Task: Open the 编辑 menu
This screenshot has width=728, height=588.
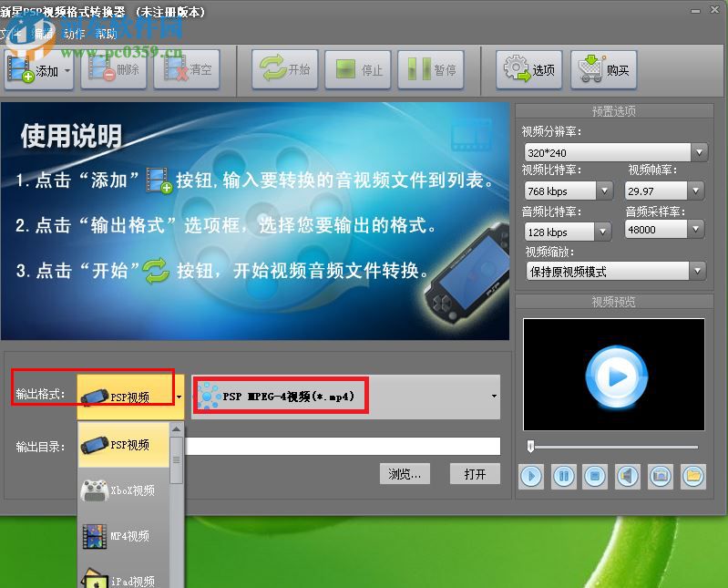Action: pyautogui.click(x=44, y=34)
